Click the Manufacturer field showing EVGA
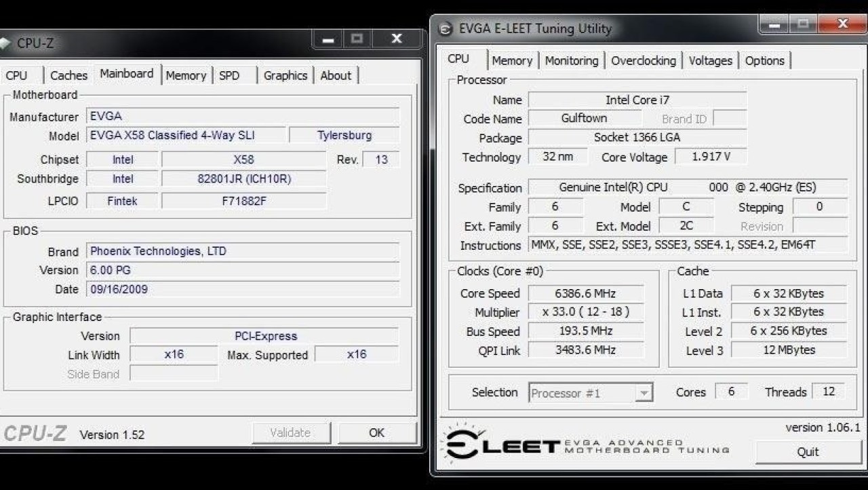The width and height of the screenshot is (868, 490). coord(243,116)
